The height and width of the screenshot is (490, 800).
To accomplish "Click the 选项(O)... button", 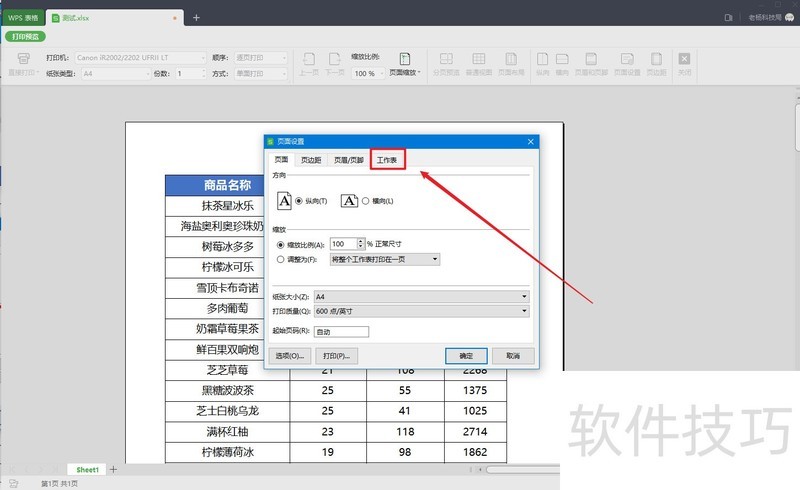I will click(x=289, y=356).
